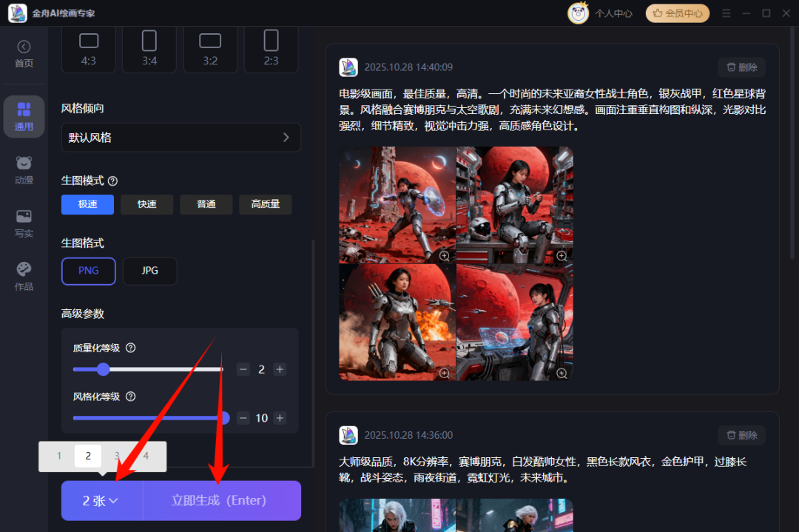Open the seated warrior in workshop image
The image size is (799, 532).
[x=515, y=206]
